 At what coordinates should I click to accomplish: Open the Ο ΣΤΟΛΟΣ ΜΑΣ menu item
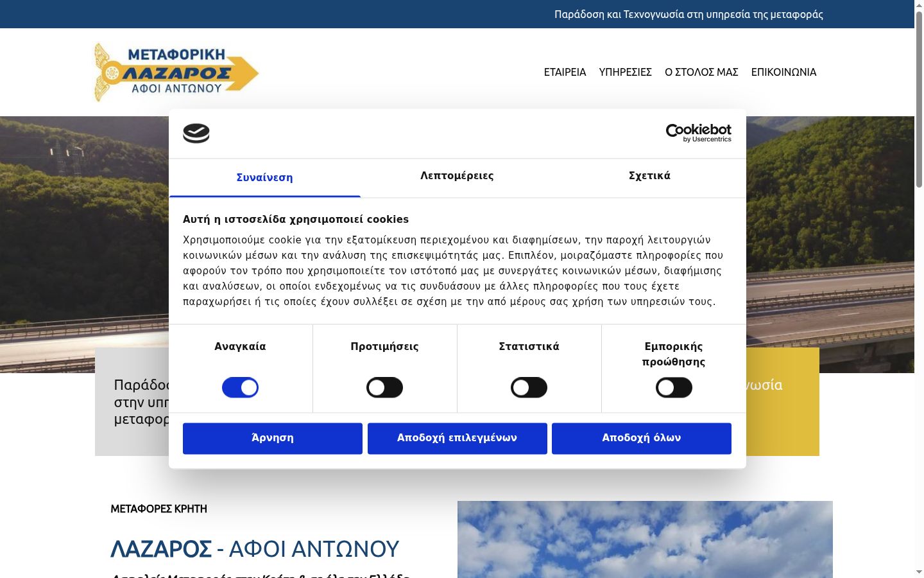[701, 72]
